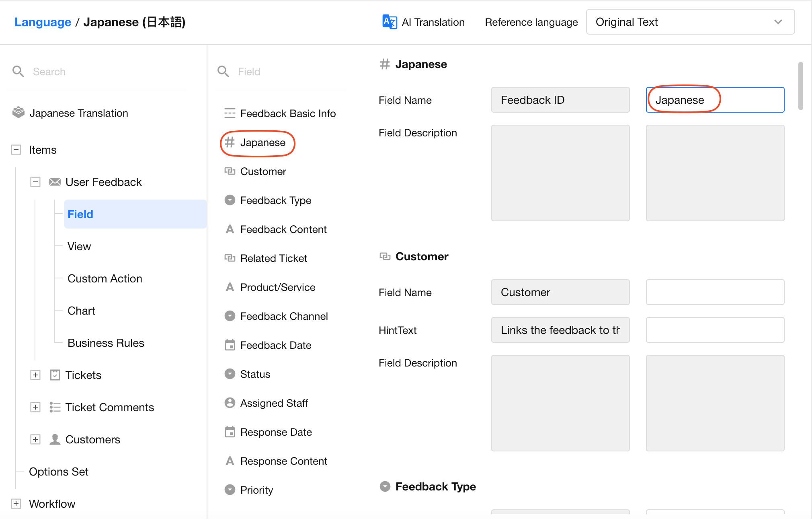Select View under User Feedback
The width and height of the screenshot is (812, 519).
[x=79, y=246]
